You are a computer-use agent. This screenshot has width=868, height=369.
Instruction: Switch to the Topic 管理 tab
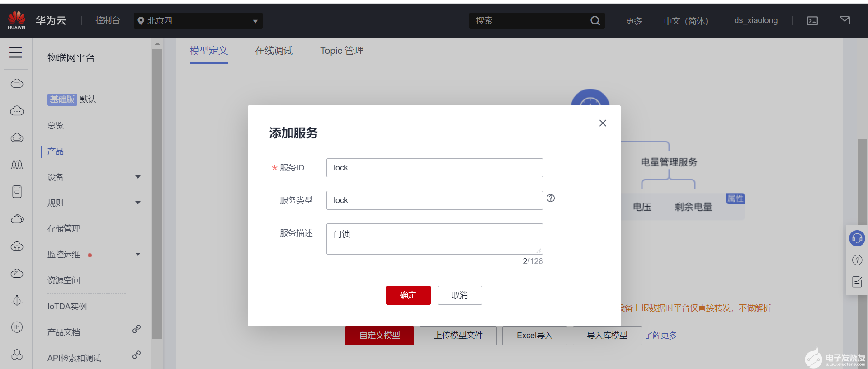point(342,51)
